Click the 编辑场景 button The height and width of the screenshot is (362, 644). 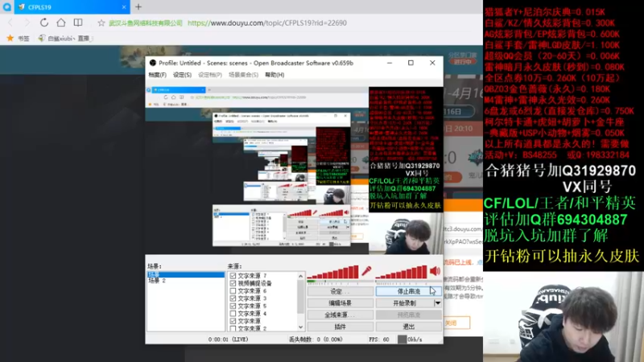click(x=340, y=303)
